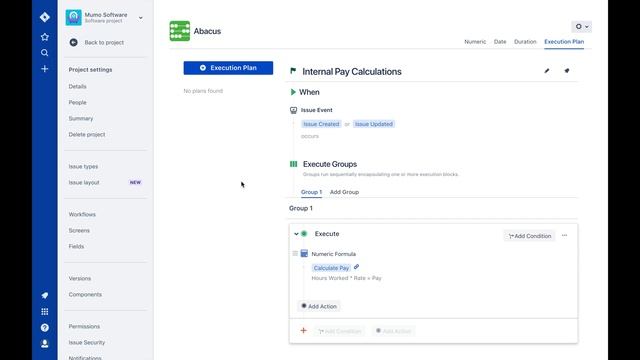Click the Calculate Pay formula tag

click(x=331, y=268)
